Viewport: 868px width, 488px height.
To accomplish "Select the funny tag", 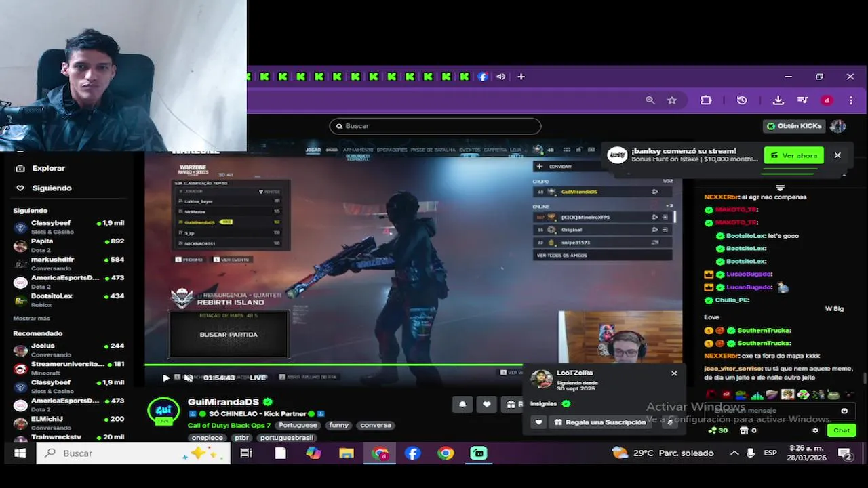I will [x=338, y=425].
